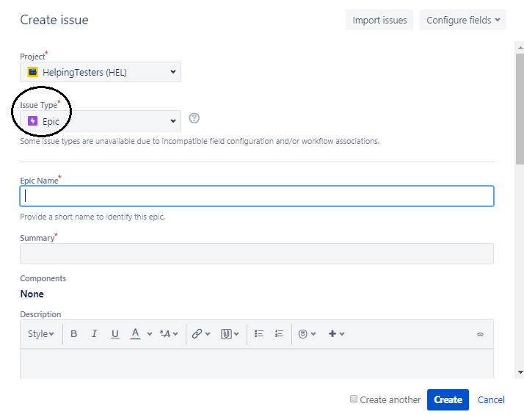Open the Issue Type dropdown showing Epic

101,120
